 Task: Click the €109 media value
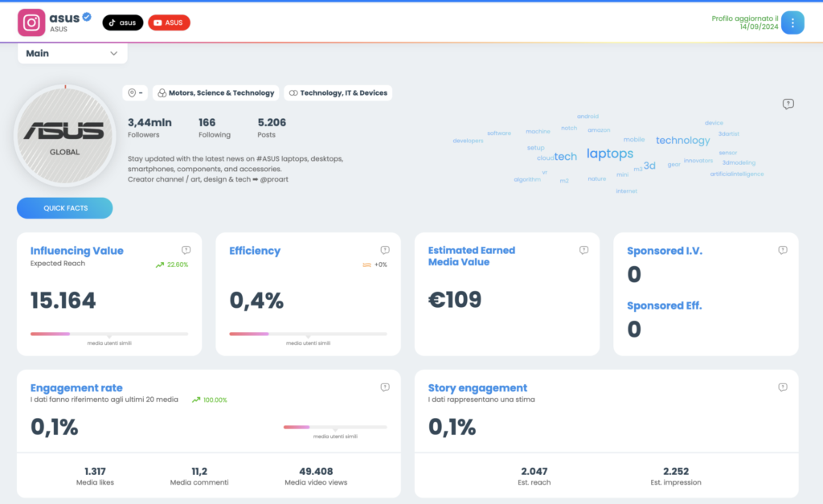pyautogui.click(x=455, y=300)
